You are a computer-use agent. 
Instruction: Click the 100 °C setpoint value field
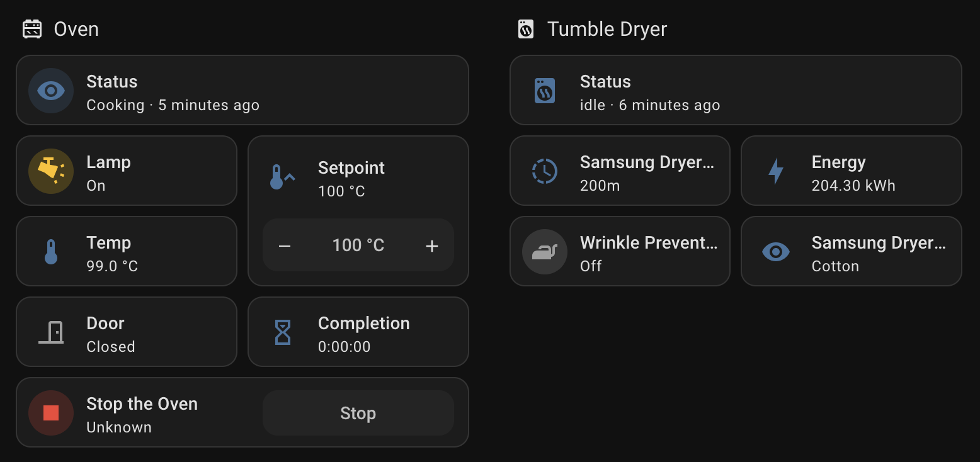click(x=358, y=245)
